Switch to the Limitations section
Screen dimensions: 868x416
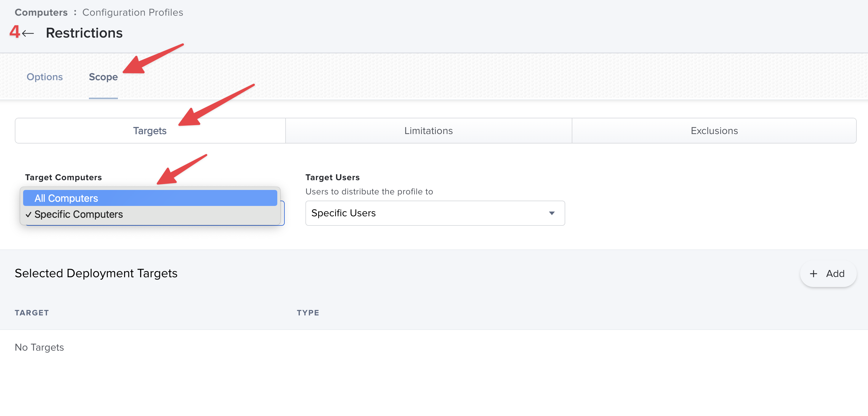[428, 130]
